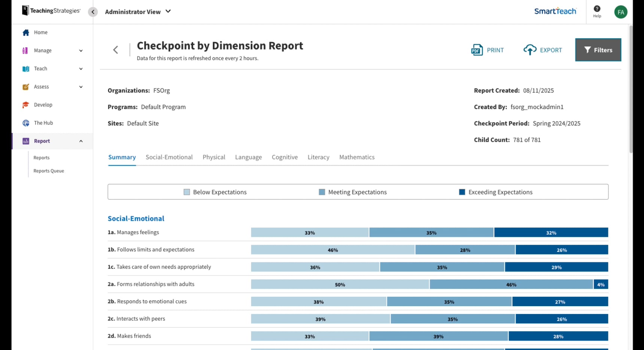This screenshot has height=350, width=644.
Task: Click The Hub globe icon
Action: coord(26,123)
